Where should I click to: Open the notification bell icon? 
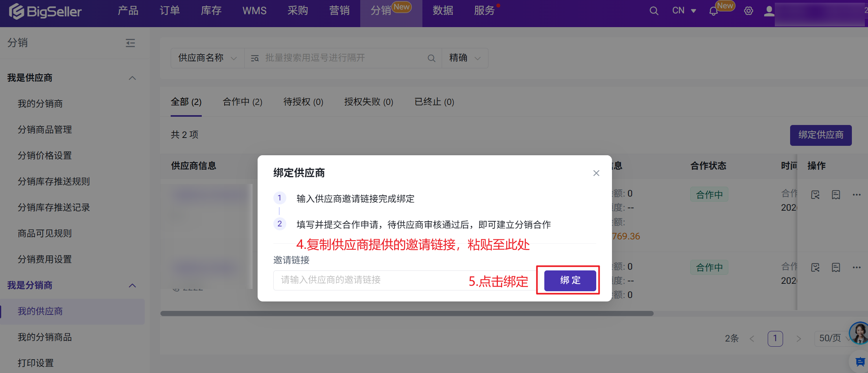click(713, 11)
